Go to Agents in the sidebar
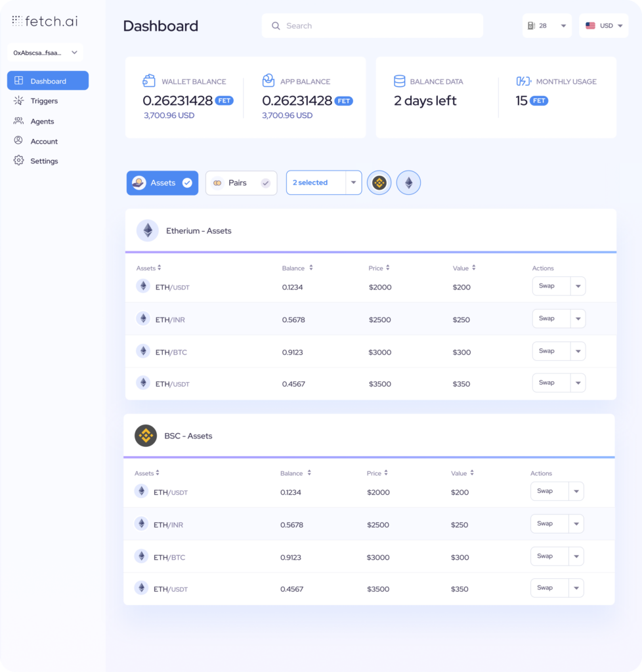The width and height of the screenshot is (642, 672). point(42,121)
